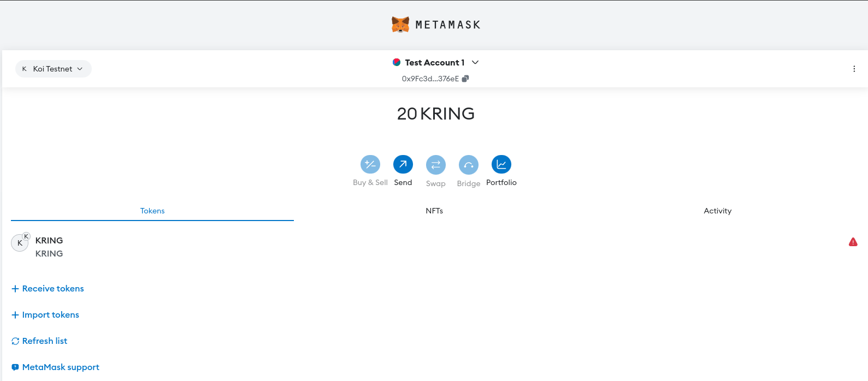Click the Buy & Sell icon
The width and height of the screenshot is (868, 381).
(370, 164)
